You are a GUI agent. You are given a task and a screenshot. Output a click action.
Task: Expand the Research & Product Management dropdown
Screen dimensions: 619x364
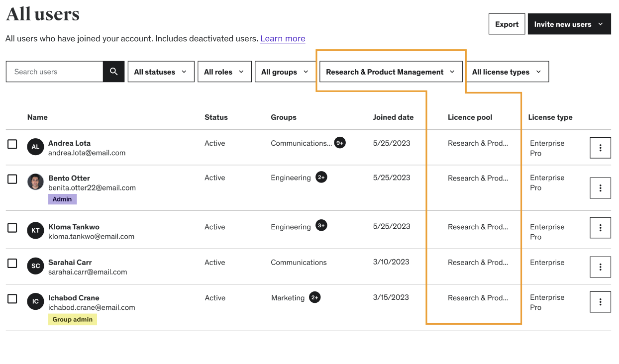coord(391,72)
